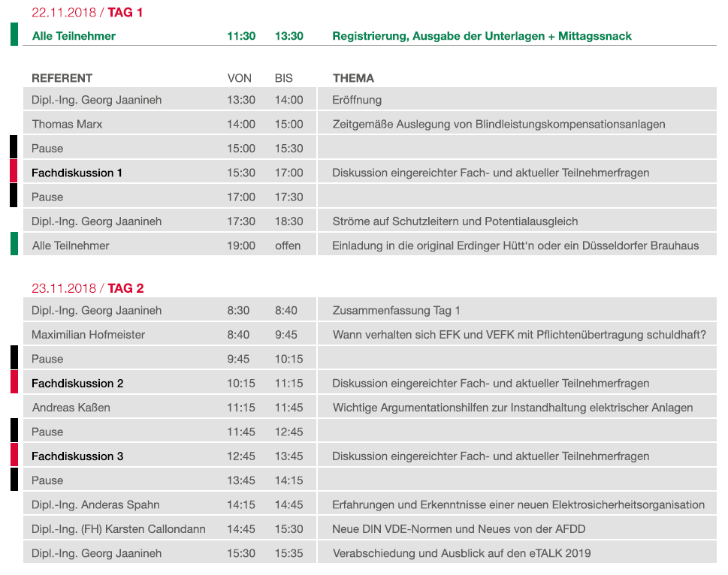Click the red marker next to Fachdiskussion 1
The image size is (728, 575).
pyautogui.click(x=14, y=171)
